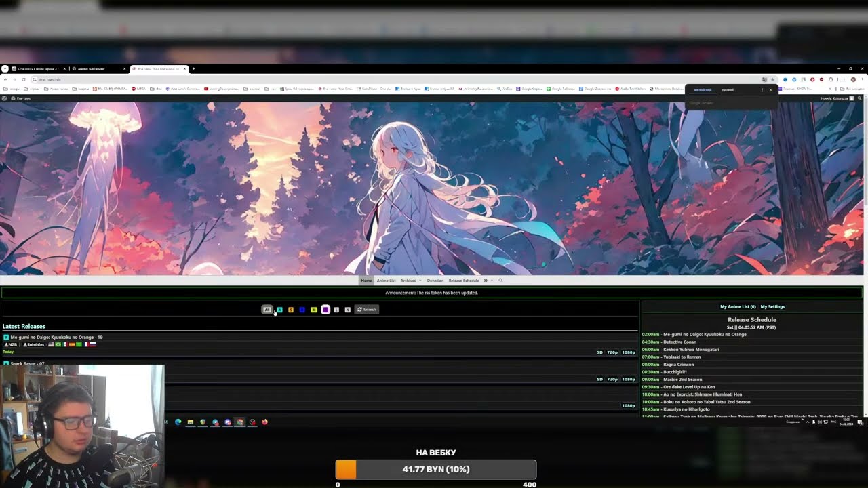Open Ao no Exorcist: Shimane Illuminati Hen
The width and height of the screenshot is (868, 488).
pos(702,394)
